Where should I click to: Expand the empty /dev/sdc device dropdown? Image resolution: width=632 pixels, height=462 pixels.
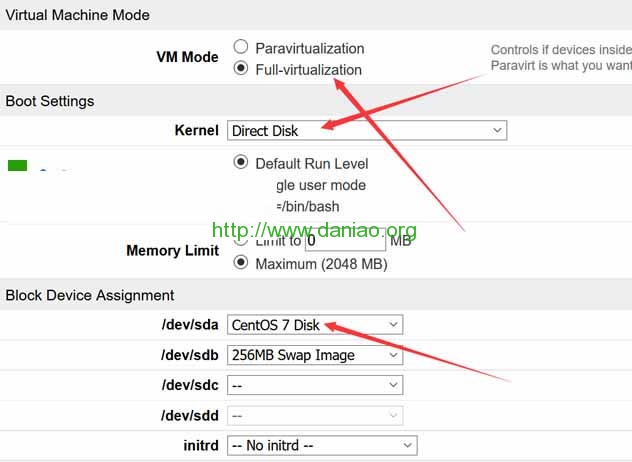click(314, 385)
